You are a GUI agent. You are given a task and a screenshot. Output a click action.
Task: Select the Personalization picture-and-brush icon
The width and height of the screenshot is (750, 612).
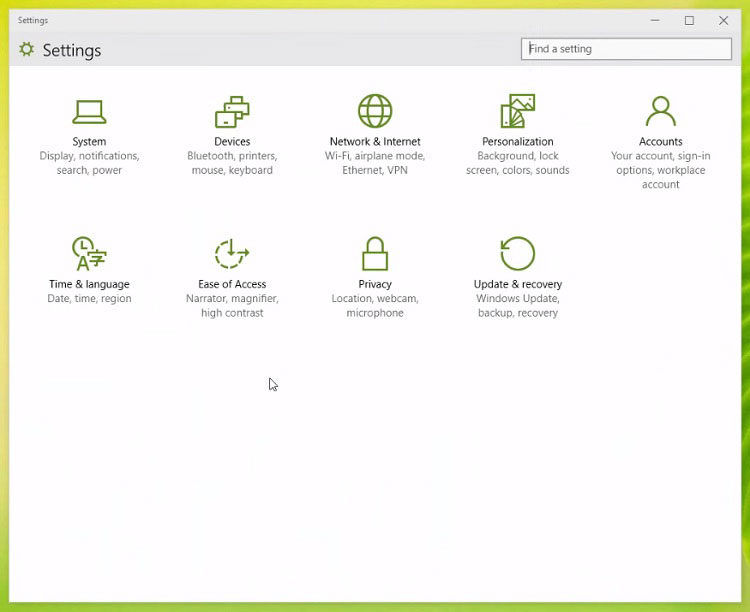(517, 111)
